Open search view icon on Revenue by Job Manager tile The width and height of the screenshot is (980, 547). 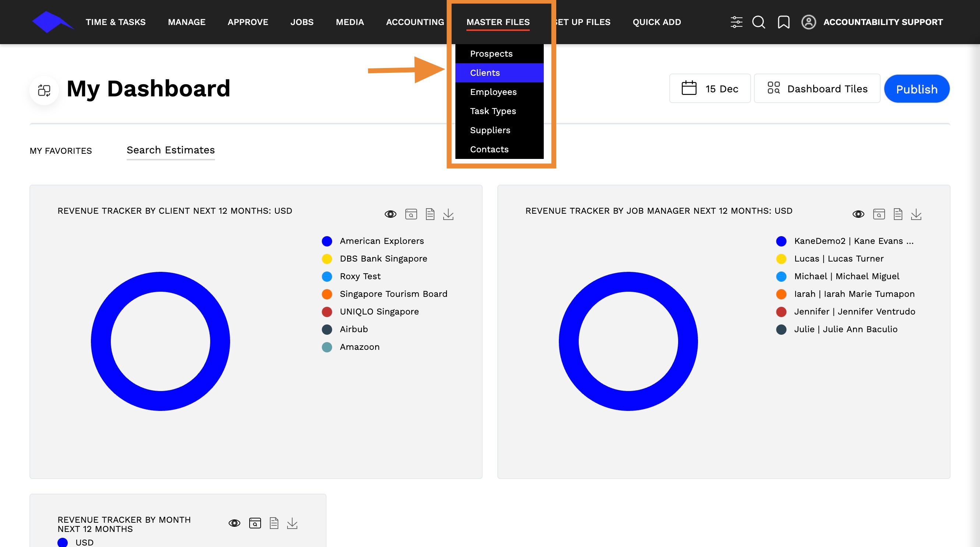pyautogui.click(x=879, y=214)
